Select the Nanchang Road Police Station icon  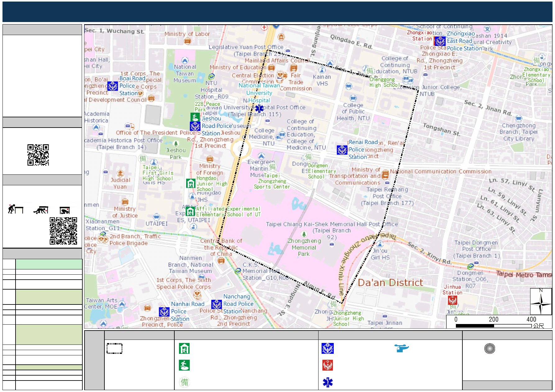(216, 304)
